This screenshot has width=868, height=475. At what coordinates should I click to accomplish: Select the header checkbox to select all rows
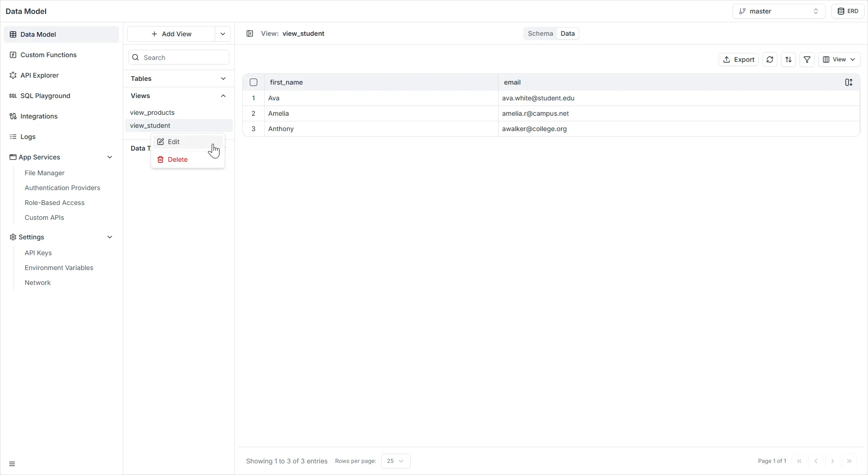tap(254, 82)
